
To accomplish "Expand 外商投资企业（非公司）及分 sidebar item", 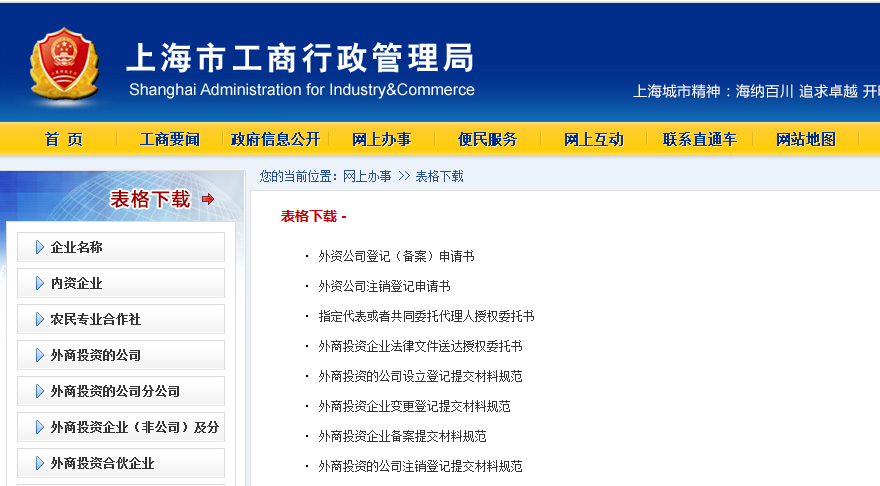I will point(121,427).
